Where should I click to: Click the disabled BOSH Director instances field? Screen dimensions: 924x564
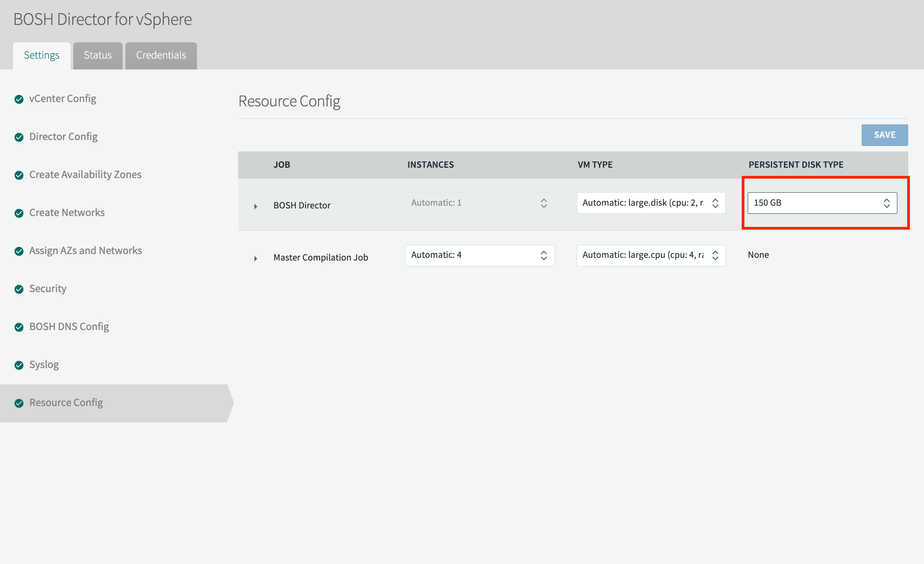pos(480,203)
